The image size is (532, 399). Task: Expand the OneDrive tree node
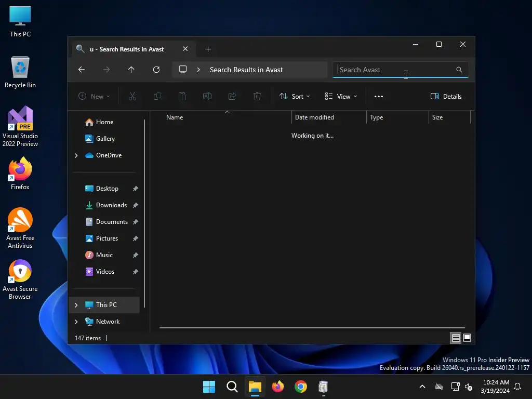tap(76, 155)
